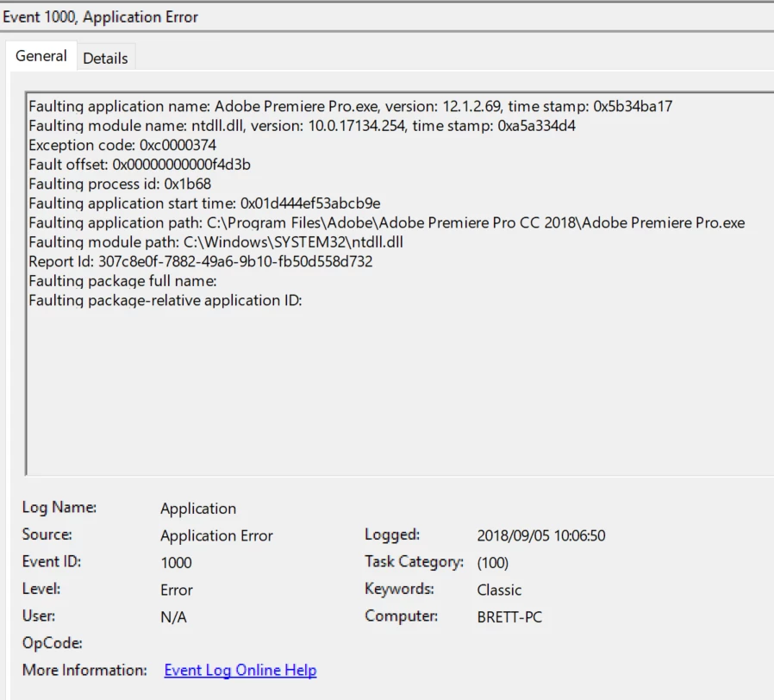
Task: Select the Faulting module name ntdll.dll line
Action: tap(302, 126)
